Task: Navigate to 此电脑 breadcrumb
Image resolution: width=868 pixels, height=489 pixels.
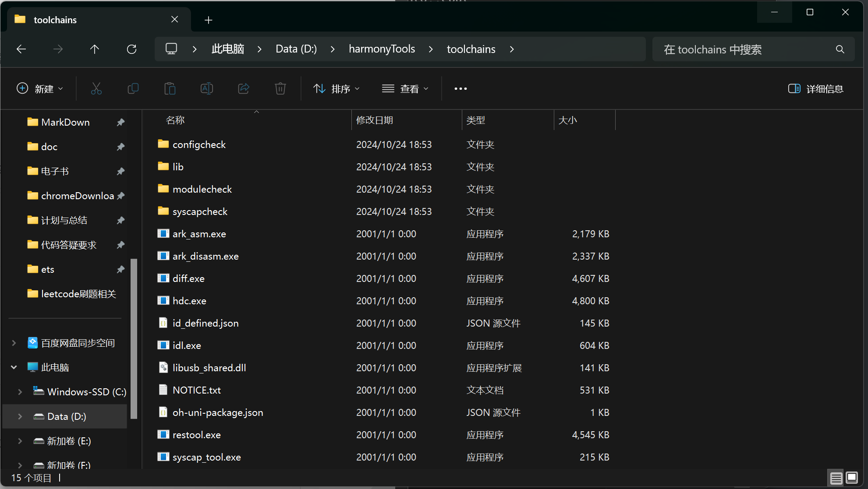Action: pos(228,49)
